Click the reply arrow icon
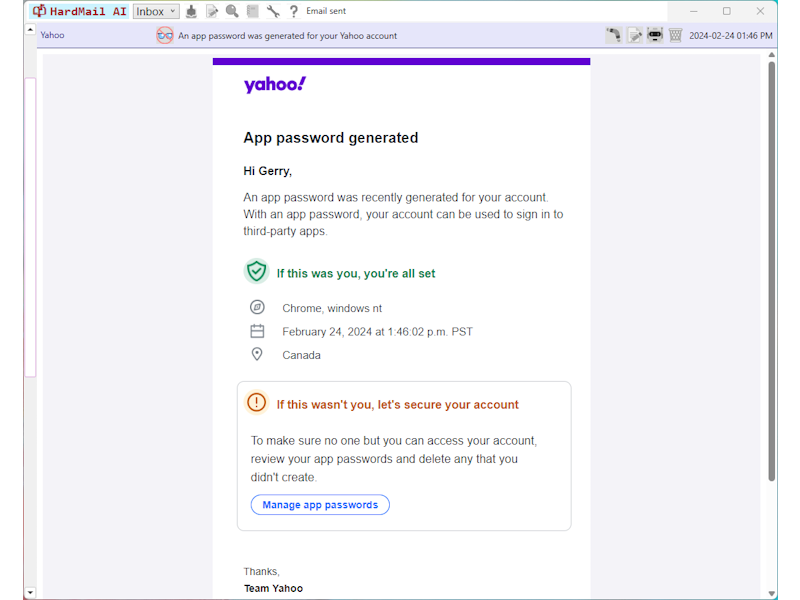800x600 pixels. coord(613,35)
